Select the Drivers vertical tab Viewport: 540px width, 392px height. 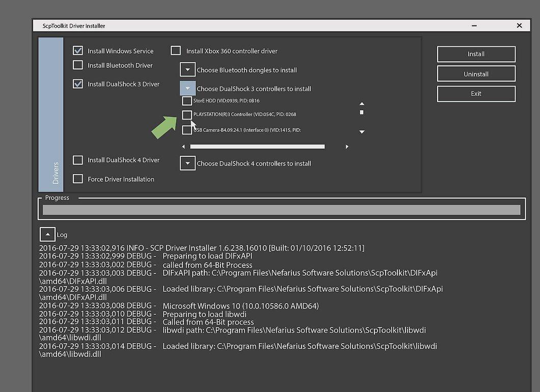click(x=51, y=115)
